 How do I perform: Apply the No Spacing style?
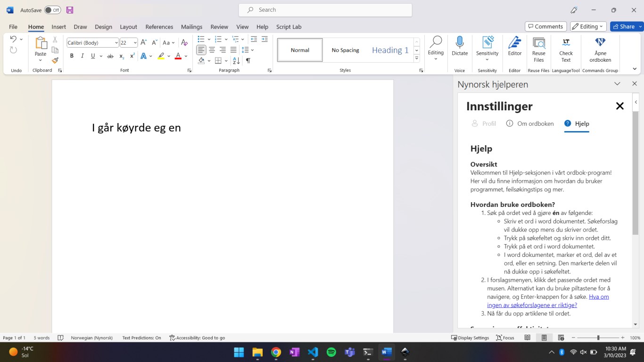(x=346, y=50)
